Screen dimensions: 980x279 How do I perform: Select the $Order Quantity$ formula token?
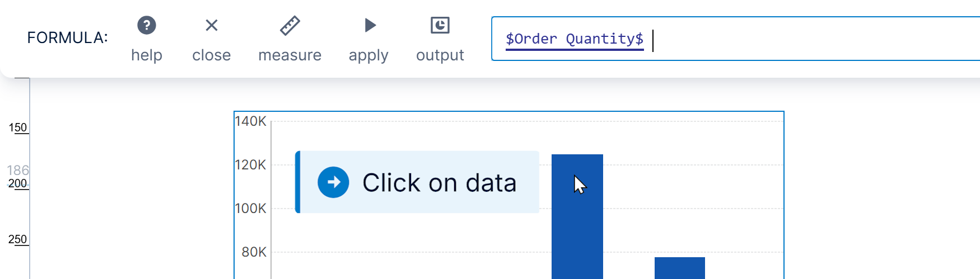pyautogui.click(x=574, y=39)
